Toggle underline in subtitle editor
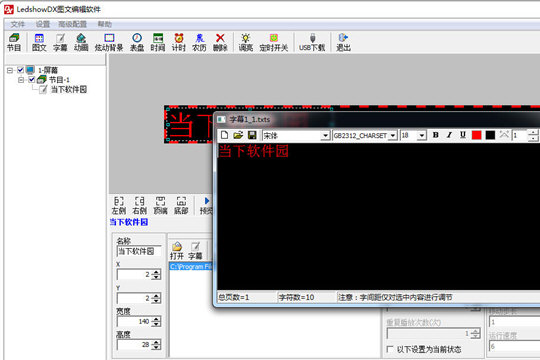This screenshot has width=540, height=360. coord(463,135)
